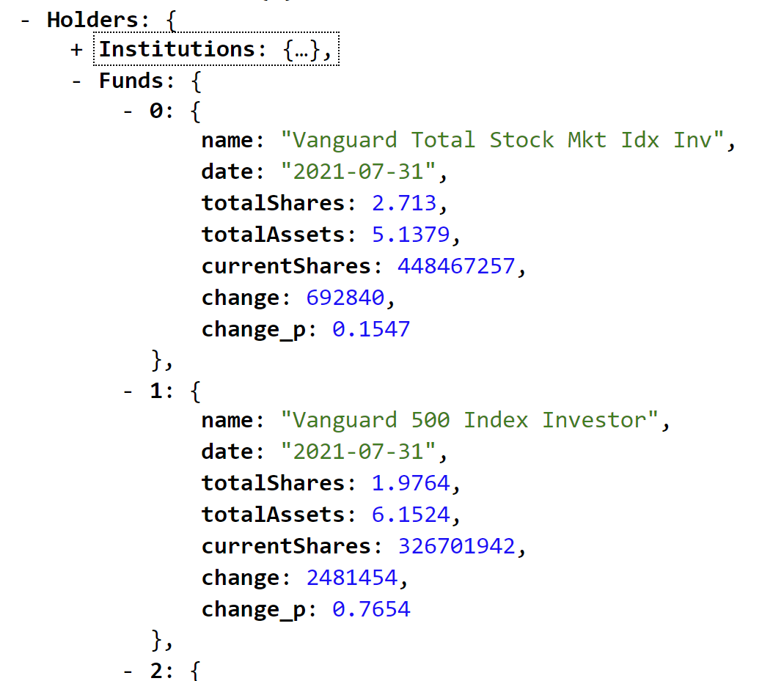Collapse fund entry 2 using its minus sign
The image size is (784, 681).
pyautogui.click(x=128, y=671)
